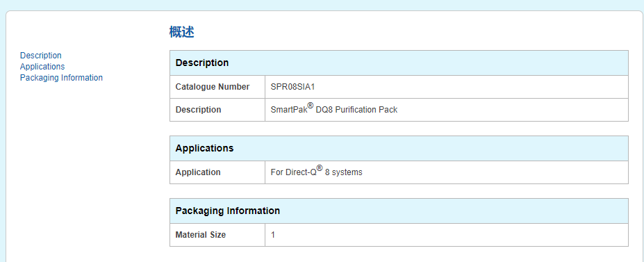Viewport: 644px width, 262px height.
Task: Select For Direct-Q 8 systems text
Action: (x=316, y=171)
